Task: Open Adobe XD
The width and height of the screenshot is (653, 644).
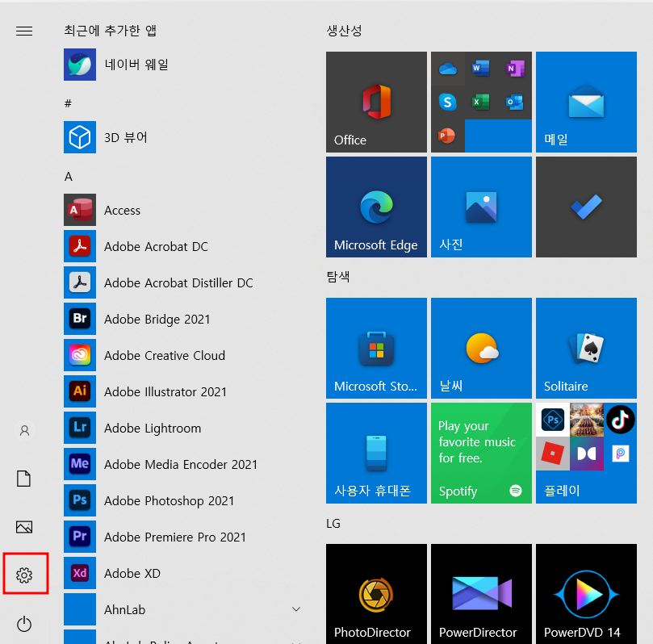Action: pyautogui.click(x=183, y=573)
